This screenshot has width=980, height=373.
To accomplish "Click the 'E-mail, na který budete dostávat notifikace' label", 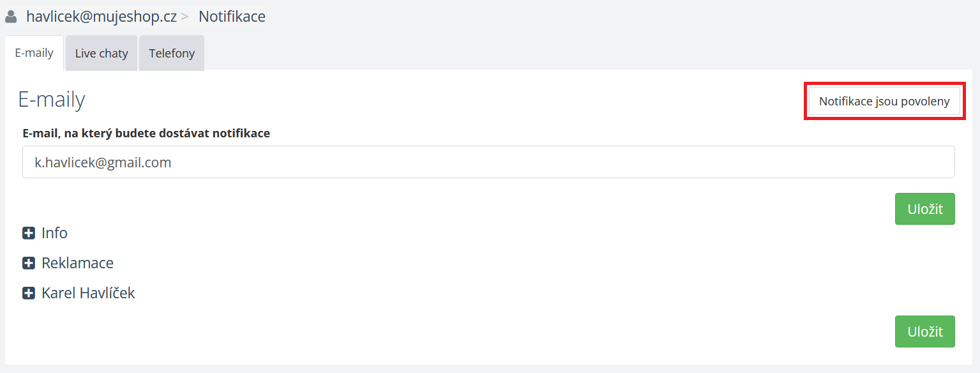I will (x=146, y=133).
